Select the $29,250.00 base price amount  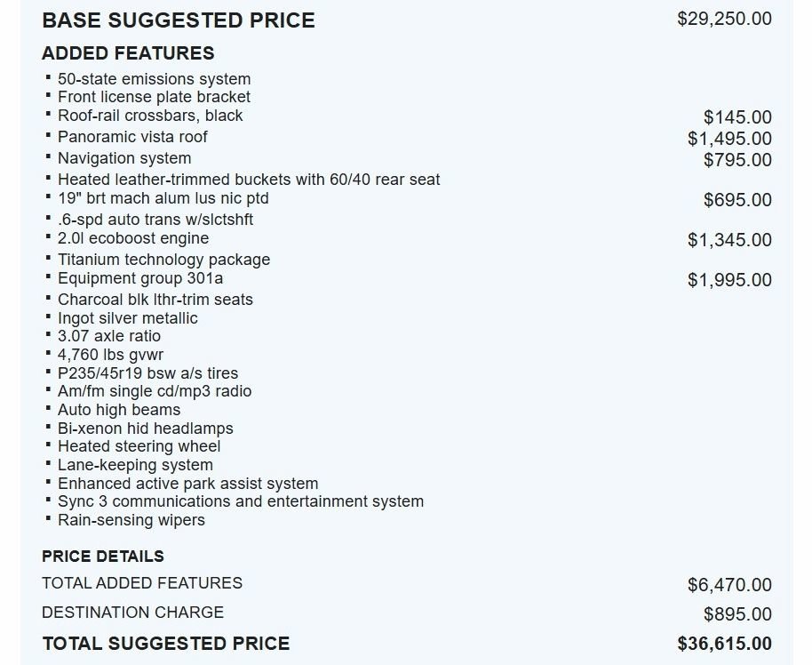pos(724,19)
